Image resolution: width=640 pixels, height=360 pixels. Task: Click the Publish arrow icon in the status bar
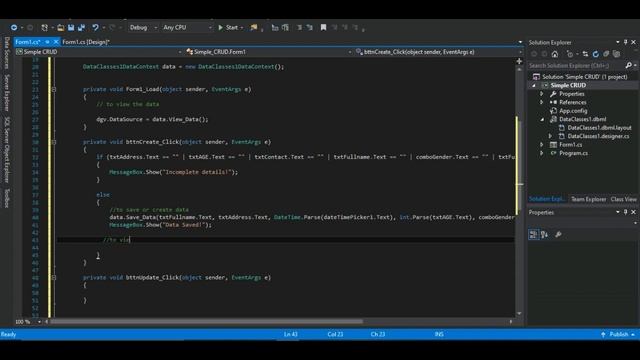pyautogui.click(x=603, y=334)
